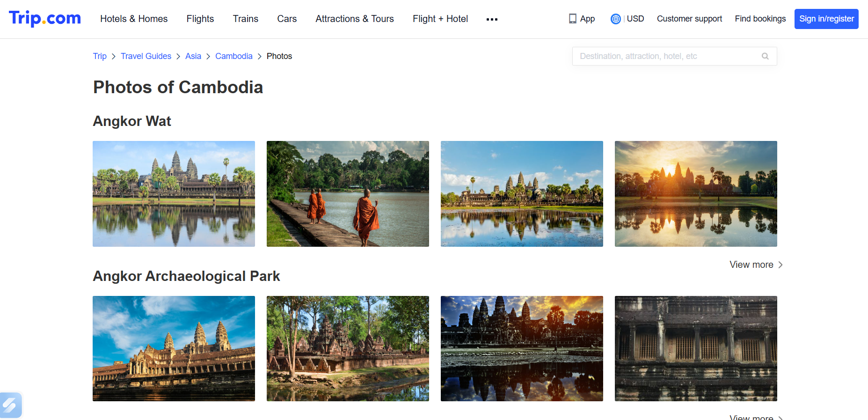Open first Angkor Wat photo with reflection
The height and width of the screenshot is (420, 868).
pyautogui.click(x=174, y=194)
